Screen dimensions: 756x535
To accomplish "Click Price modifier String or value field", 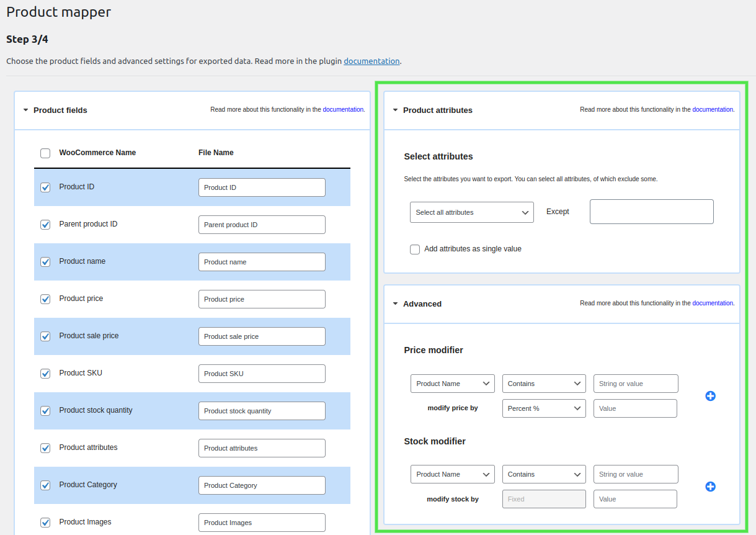I will point(635,384).
